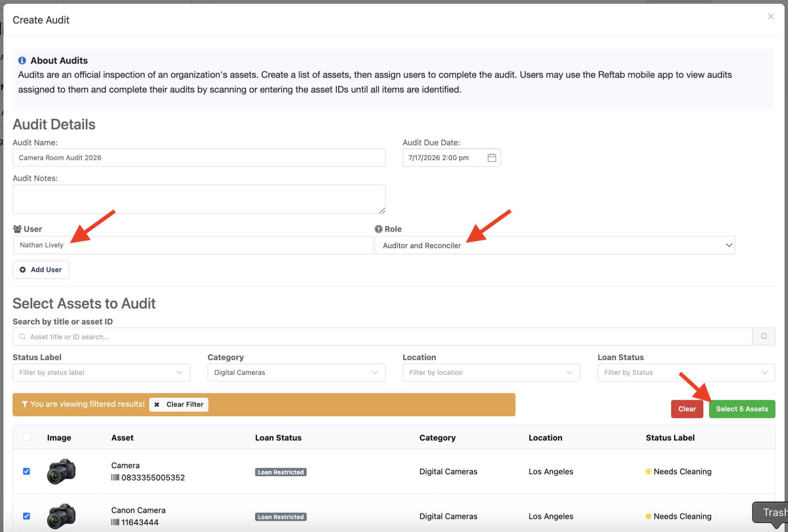Viewport: 788px width, 532px height.
Task: Click the Status Label column header in table
Action: click(670, 437)
